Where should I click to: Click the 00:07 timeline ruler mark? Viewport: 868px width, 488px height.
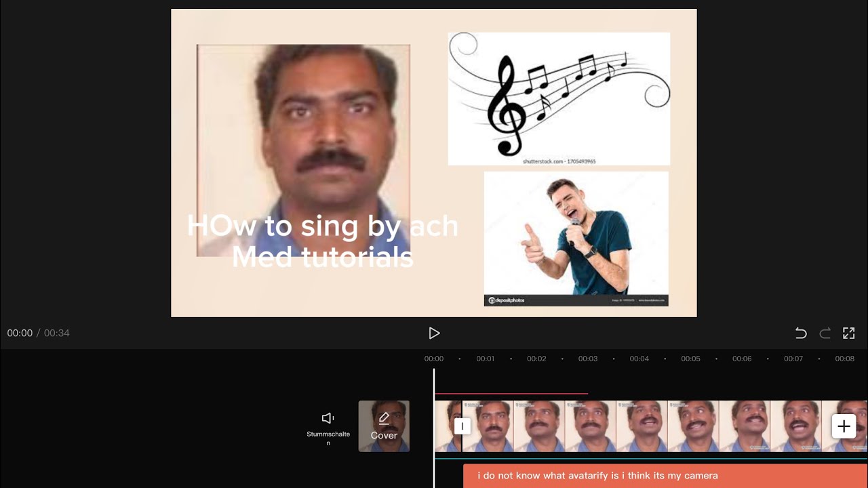[793, 359]
